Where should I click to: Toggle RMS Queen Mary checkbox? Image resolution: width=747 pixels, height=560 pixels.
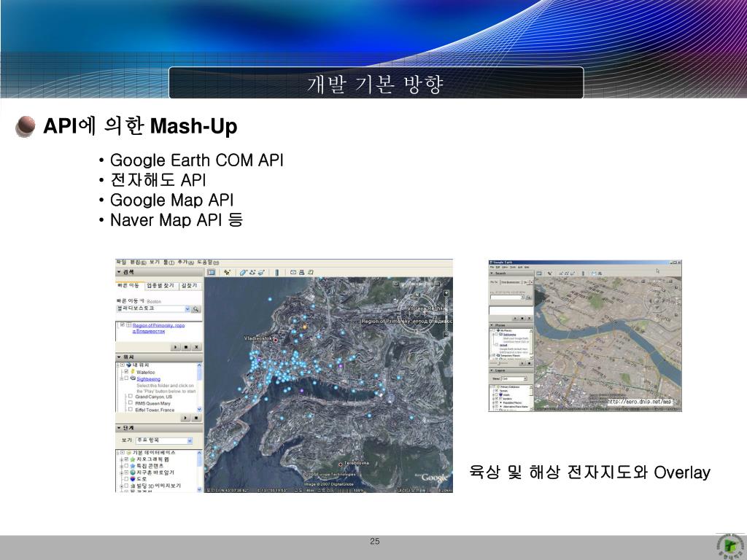pyautogui.click(x=130, y=402)
